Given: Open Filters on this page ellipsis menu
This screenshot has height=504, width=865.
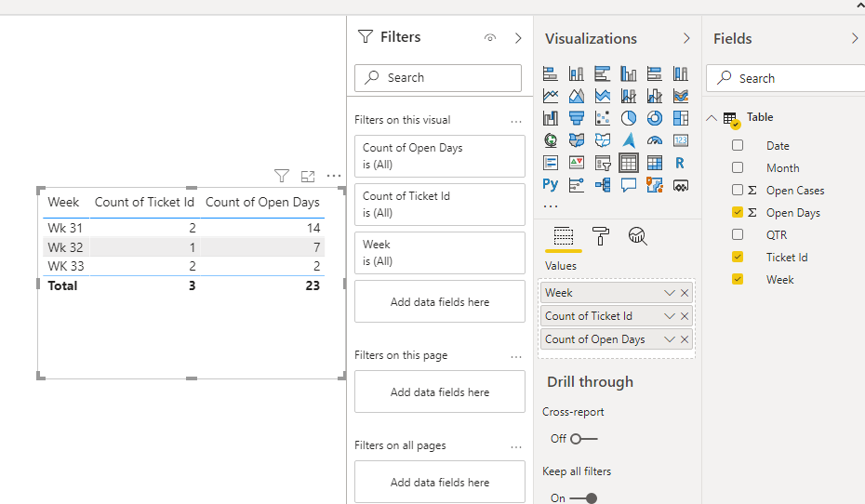Looking at the screenshot, I should coord(516,357).
